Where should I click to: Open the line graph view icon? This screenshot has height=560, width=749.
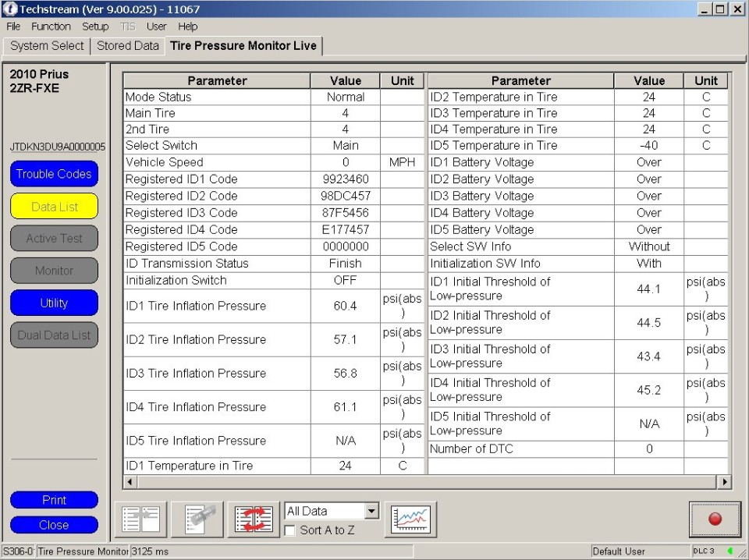(410, 519)
